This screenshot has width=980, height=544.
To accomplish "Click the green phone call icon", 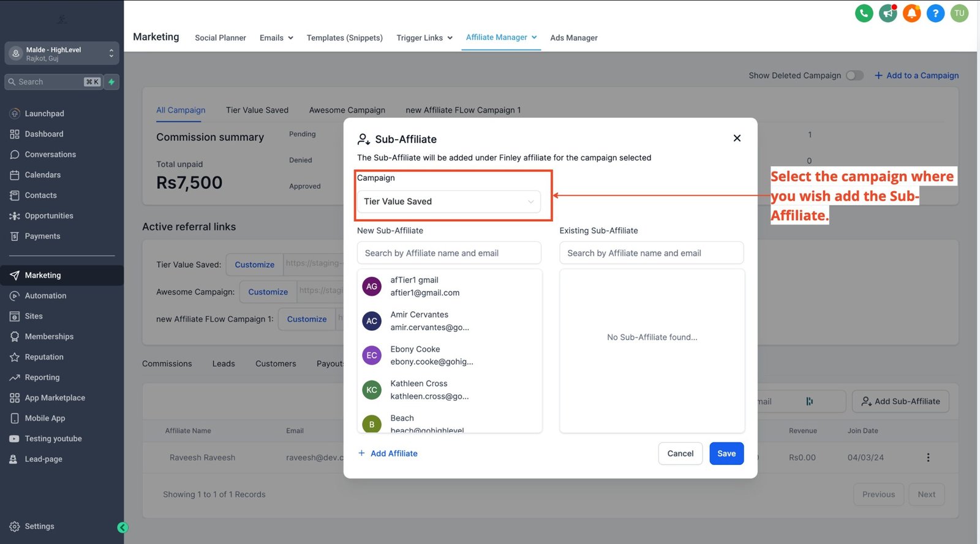I will click(864, 13).
